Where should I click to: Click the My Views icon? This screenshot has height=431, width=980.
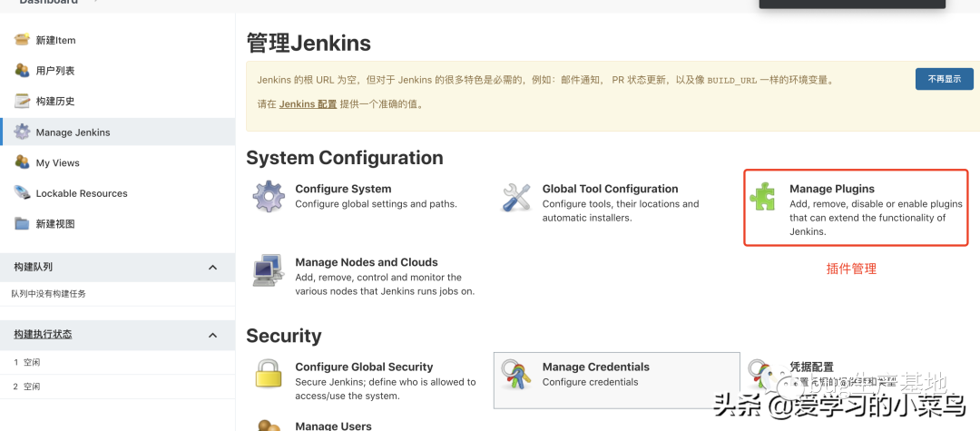tap(22, 162)
